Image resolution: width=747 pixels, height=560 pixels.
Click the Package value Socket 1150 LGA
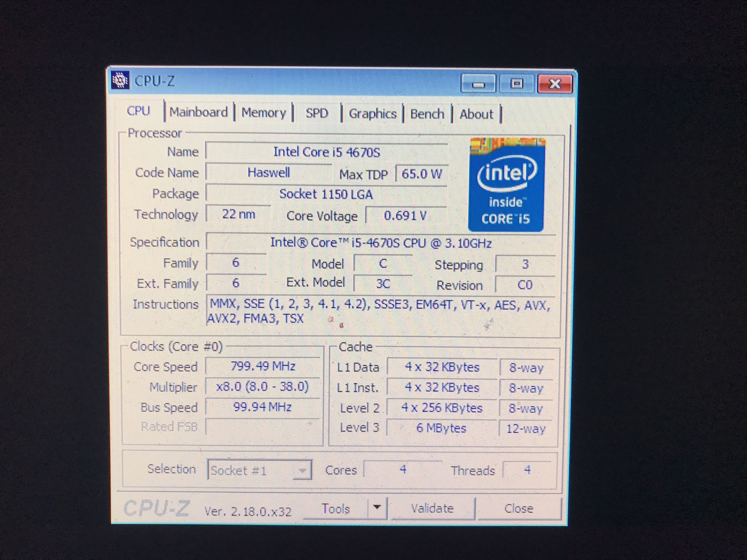coord(326,194)
